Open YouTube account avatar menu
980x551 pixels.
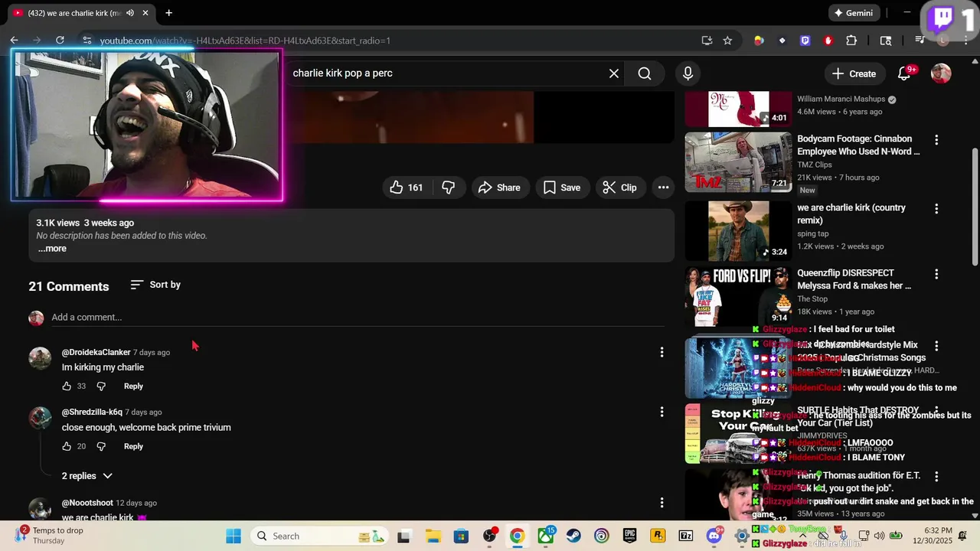click(x=941, y=73)
